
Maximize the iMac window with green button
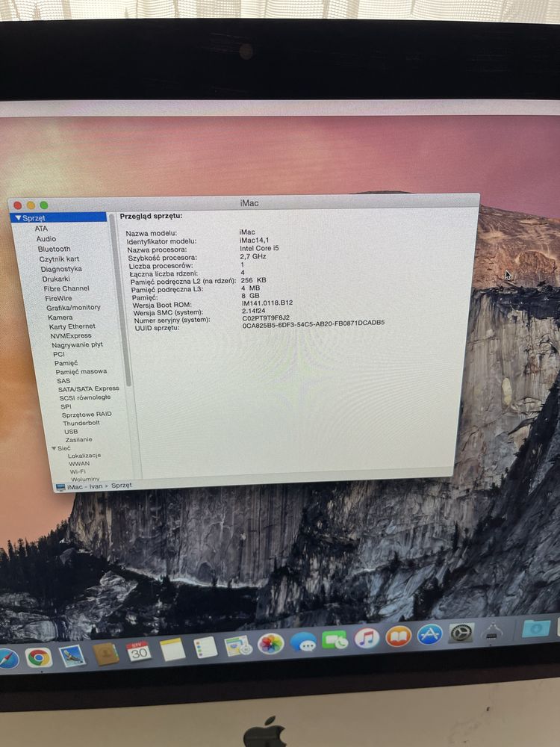[44, 205]
